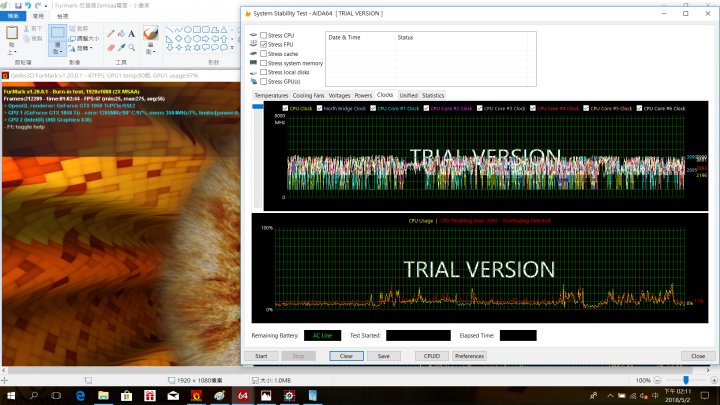
Task: Click the Crop icon in Paint
Action: [72, 28]
